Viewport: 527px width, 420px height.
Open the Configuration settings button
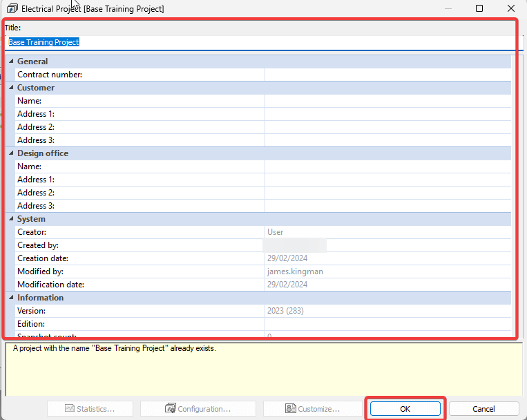(198, 409)
